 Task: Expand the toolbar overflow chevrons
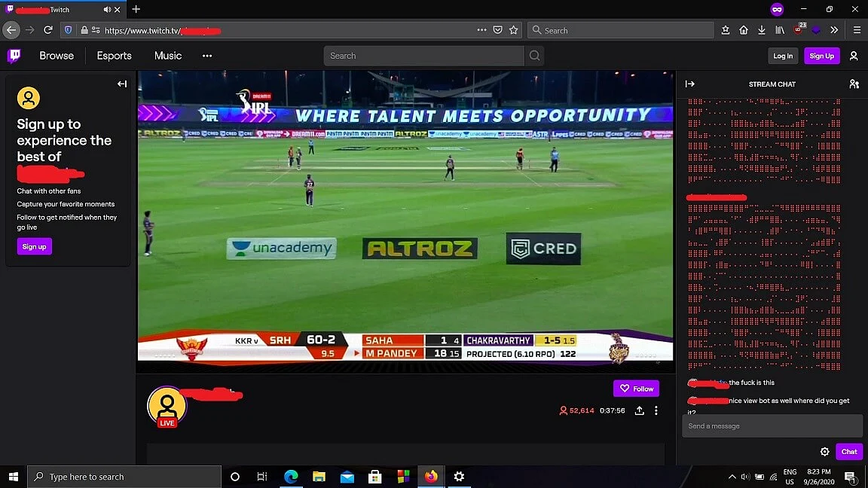(834, 30)
